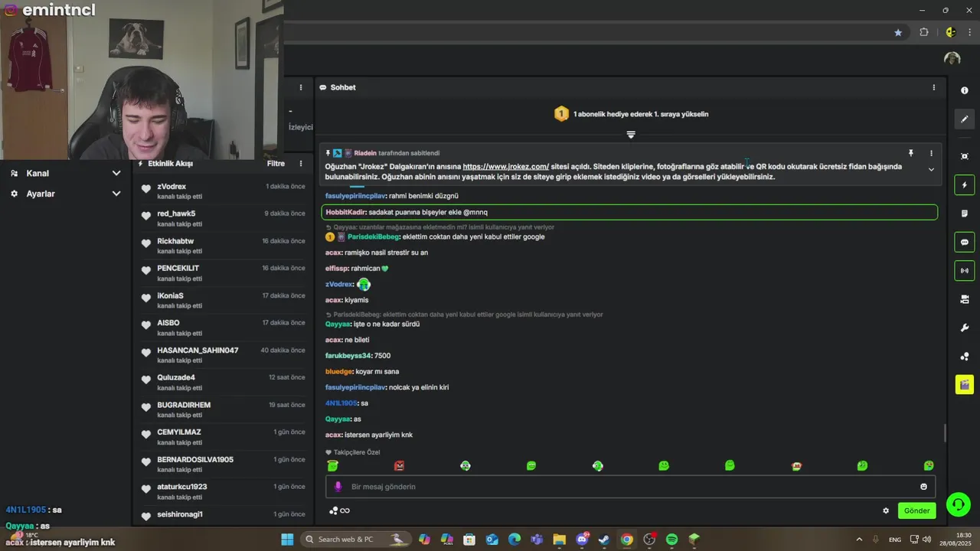Viewport: 980px width, 551px height.
Task: Select the focus frame icon in sidebar
Action: coord(964,156)
